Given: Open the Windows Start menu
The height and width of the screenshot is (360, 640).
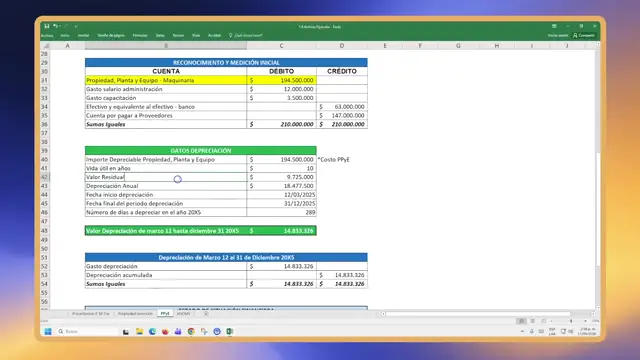Looking at the screenshot, I should point(48,331).
